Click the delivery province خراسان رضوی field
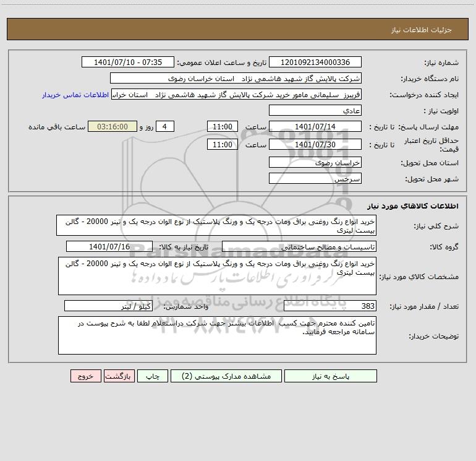 point(315,162)
